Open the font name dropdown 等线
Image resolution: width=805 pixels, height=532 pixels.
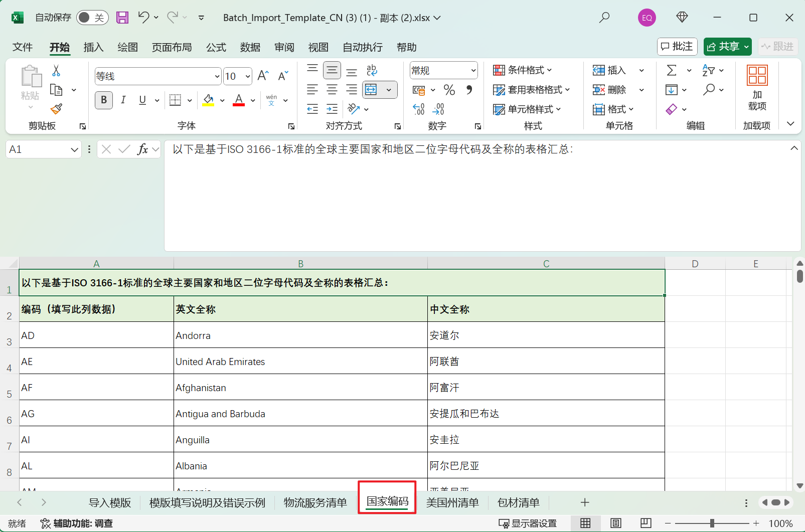pos(217,76)
